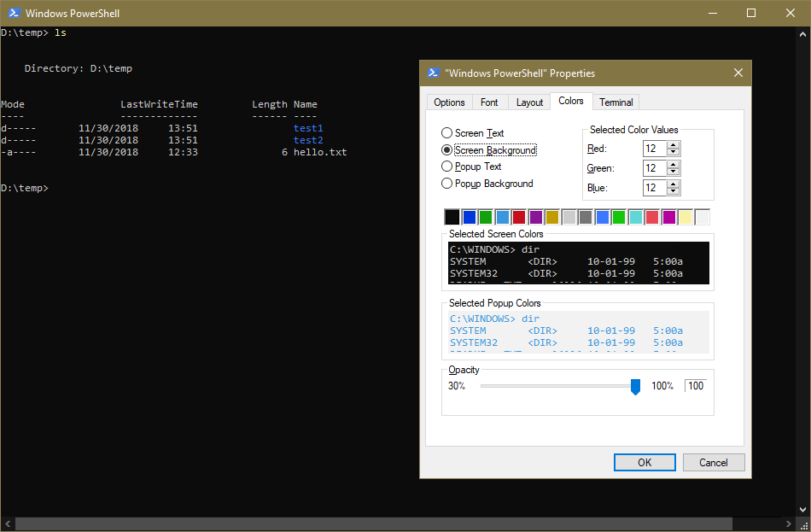Pick the dark blue color swatch

(x=470, y=217)
